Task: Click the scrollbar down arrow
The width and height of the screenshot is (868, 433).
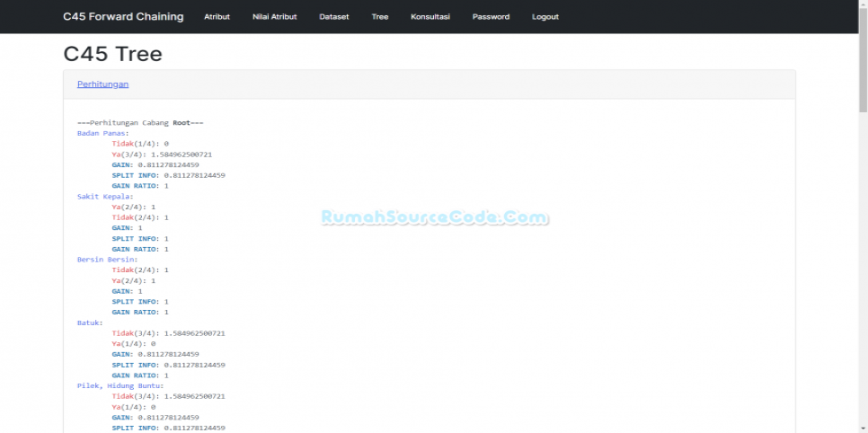Action: tap(863, 428)
